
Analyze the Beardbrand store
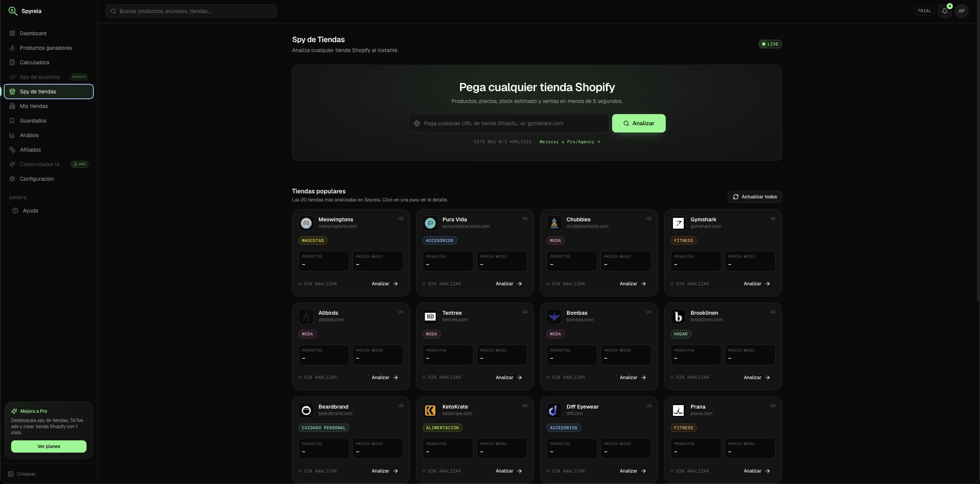(385, 471)
